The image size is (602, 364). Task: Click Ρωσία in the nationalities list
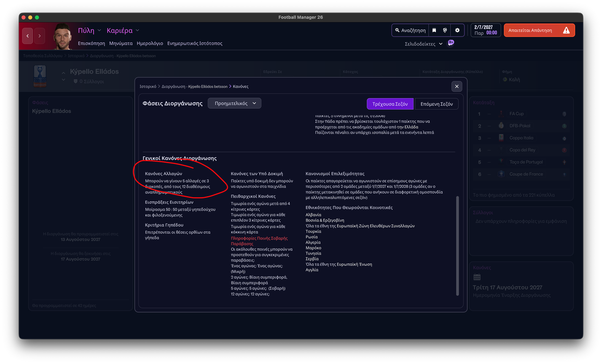(311, 237)
